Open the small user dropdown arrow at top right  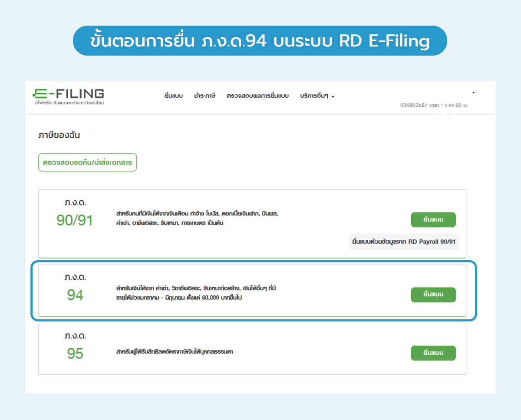pos(473,93)
